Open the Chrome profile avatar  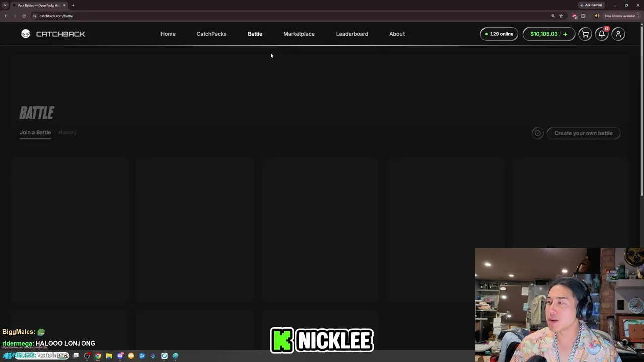tap(597, 16)
